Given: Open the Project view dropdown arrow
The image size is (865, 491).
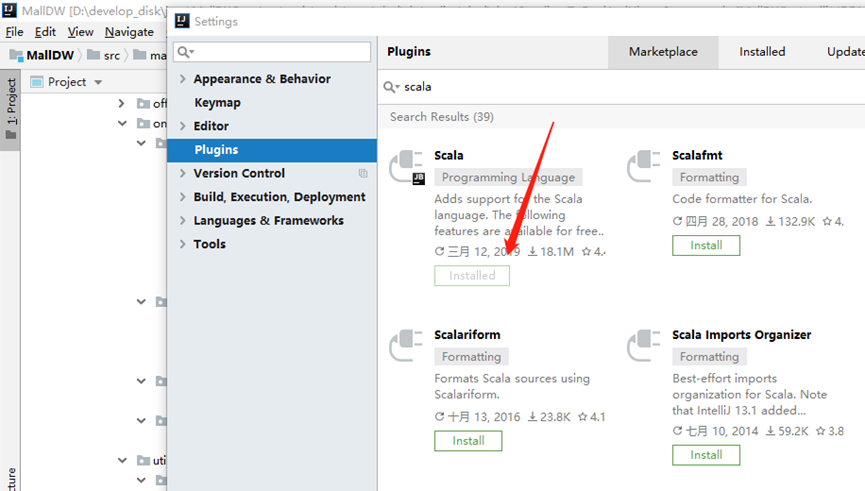Looking at the screenshot, I should pyautogui.click(x=98, y=83).
